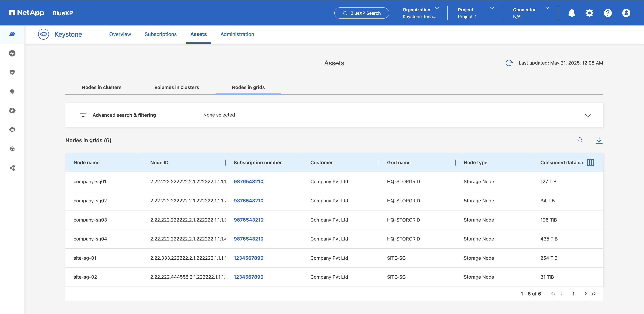This screenshot has height=314, width=644.
Task: Click the help question mark icon
Action: 608,13
